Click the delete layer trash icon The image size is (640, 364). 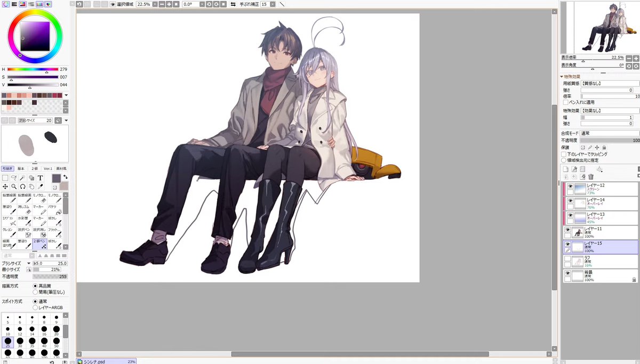pyautogui.click(x=590, y=176)
